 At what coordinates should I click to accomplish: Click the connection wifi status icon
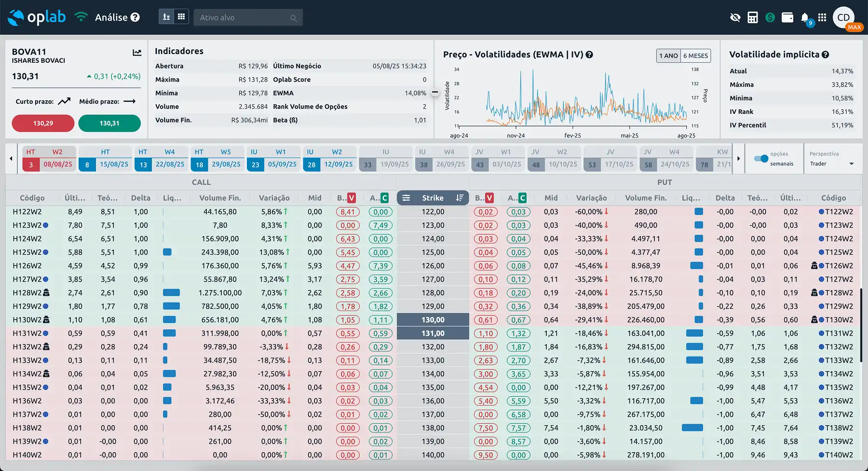81,17
